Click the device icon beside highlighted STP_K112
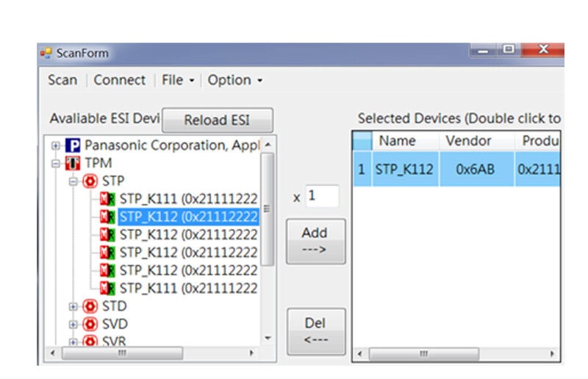The width and height of the screenshot is (588, 379). [107, 217]
